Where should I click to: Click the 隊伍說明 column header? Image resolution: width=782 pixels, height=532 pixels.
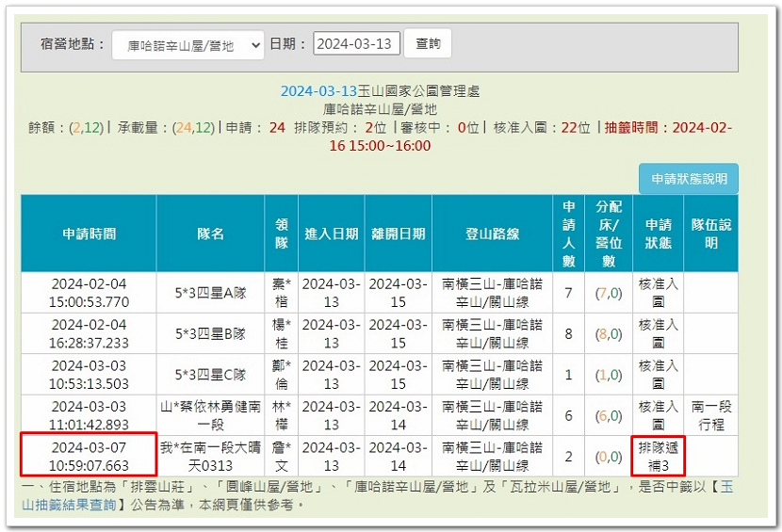click(x=711, y=234)
